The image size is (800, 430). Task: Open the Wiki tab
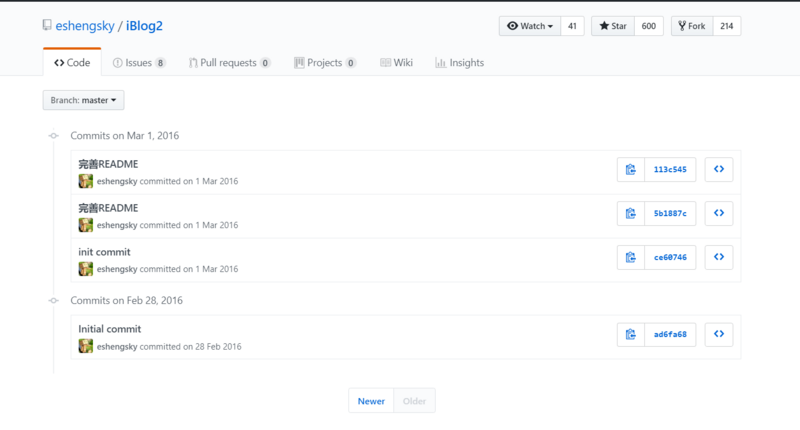point(396,63)
